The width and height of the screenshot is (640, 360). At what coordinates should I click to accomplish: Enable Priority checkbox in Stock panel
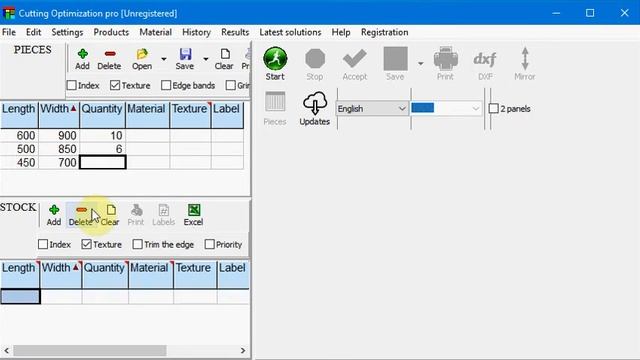tap(209, 244)
